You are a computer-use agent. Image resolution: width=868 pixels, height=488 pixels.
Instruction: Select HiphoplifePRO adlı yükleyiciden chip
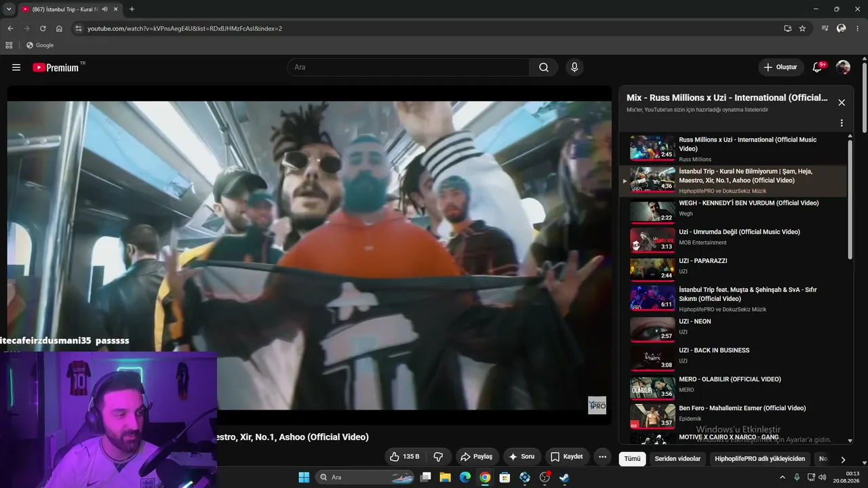tap(759, 459)
